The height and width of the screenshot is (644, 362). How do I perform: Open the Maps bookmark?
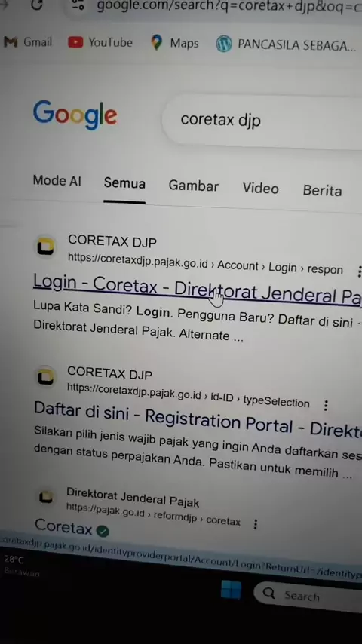tap(175, 43)
